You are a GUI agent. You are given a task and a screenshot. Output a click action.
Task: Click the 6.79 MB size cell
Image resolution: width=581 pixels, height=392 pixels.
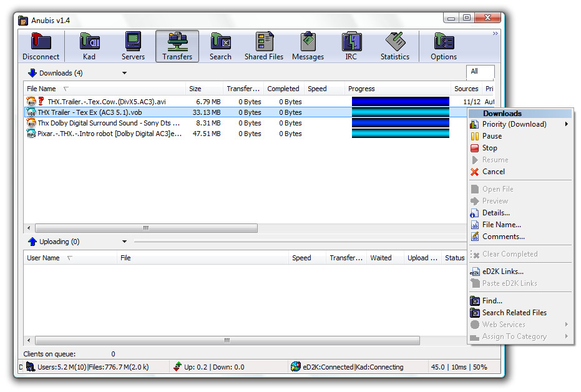pyautogui.click(x=208, y=102)
